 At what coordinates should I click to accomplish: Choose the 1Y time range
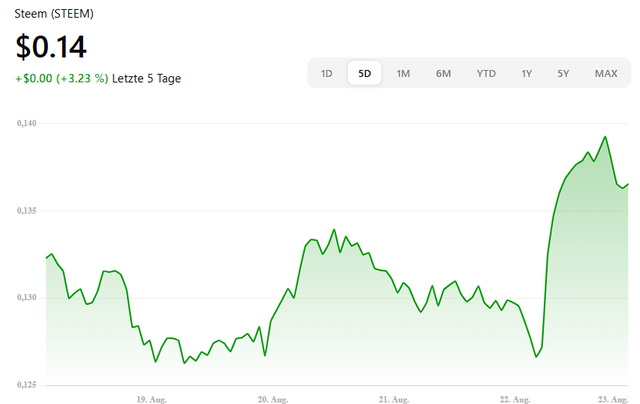[527, 73]
